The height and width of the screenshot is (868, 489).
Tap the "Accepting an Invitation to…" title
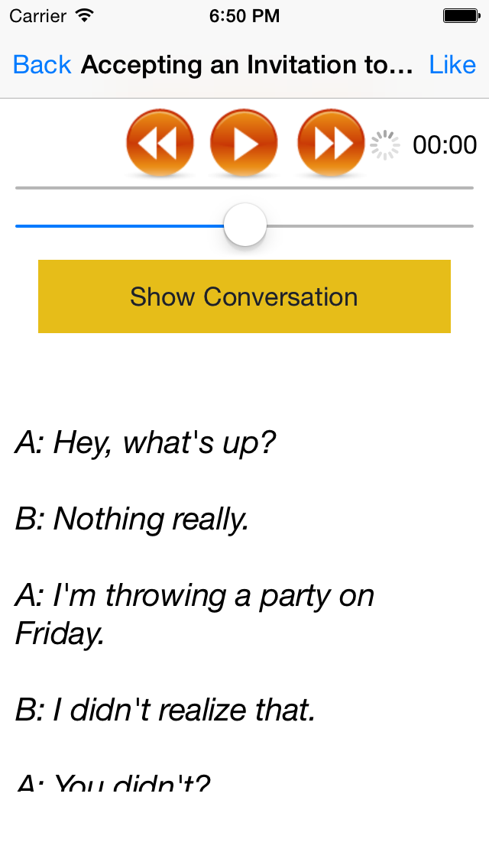[x=247, y=65]
